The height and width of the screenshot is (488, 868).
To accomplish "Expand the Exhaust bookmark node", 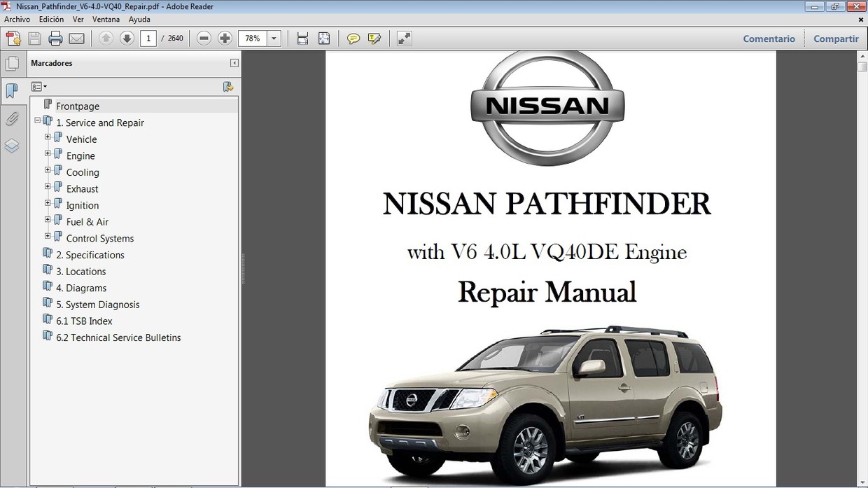I will [48, 186].
